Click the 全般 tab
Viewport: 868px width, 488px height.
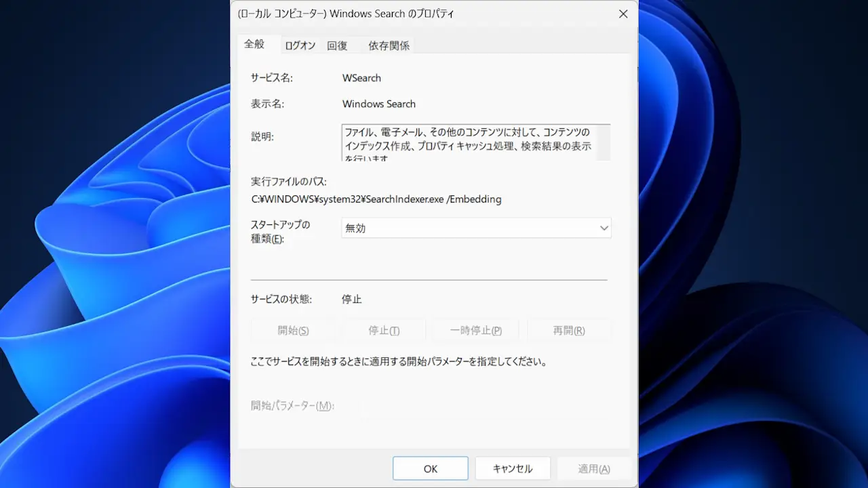pyautogui.click(x=254, y=44)
